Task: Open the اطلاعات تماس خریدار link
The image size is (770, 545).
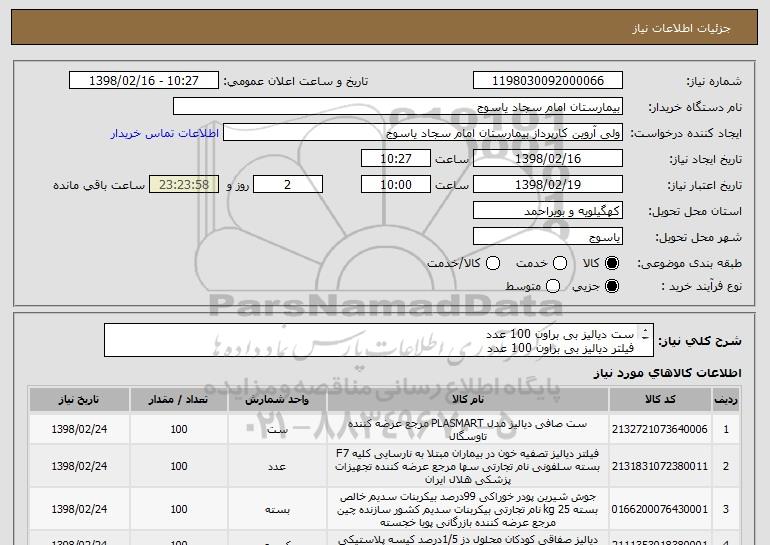Action: pyautogui.click(x=165, y=134)
